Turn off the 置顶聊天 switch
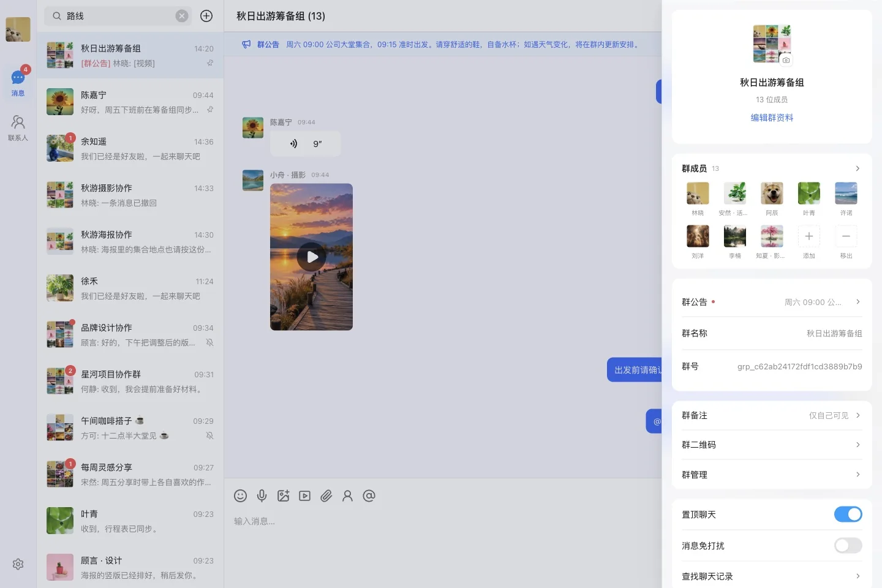 (x=848, y=514)
